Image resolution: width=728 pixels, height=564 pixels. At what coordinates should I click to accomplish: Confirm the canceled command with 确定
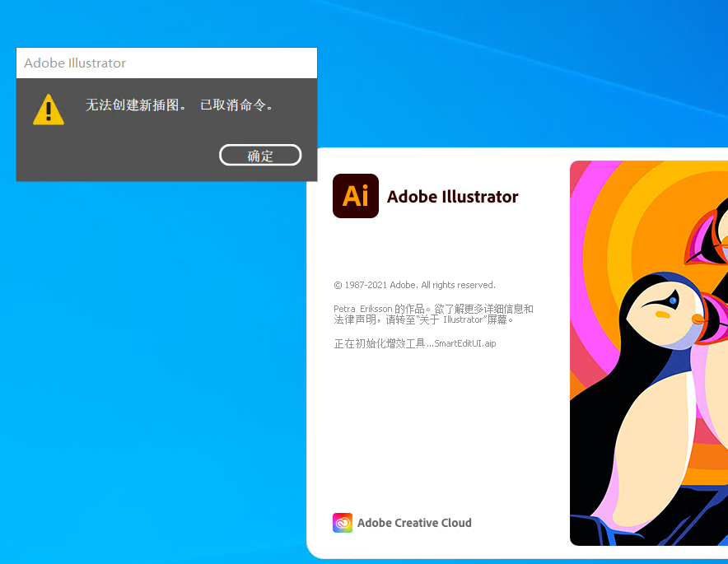[260, 155]
